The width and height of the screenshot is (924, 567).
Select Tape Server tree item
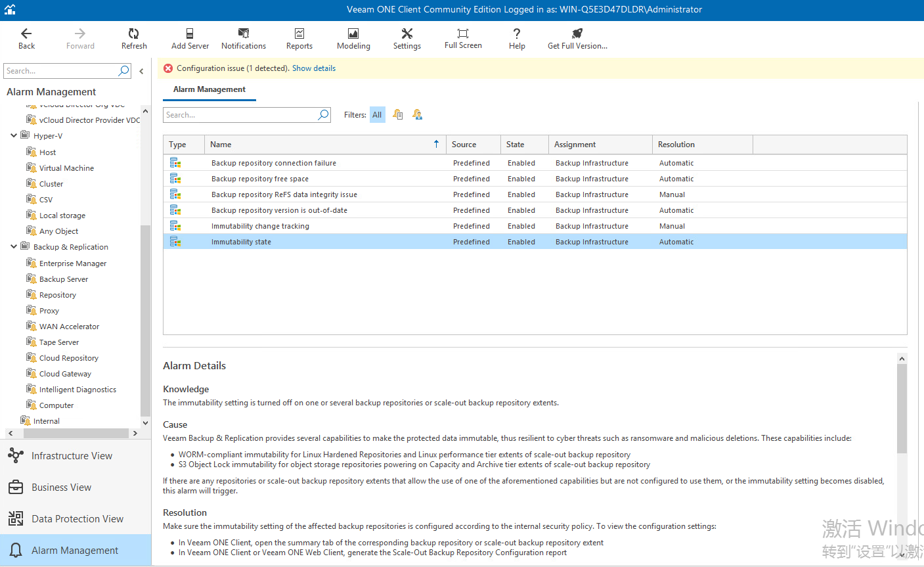(59, 342)
